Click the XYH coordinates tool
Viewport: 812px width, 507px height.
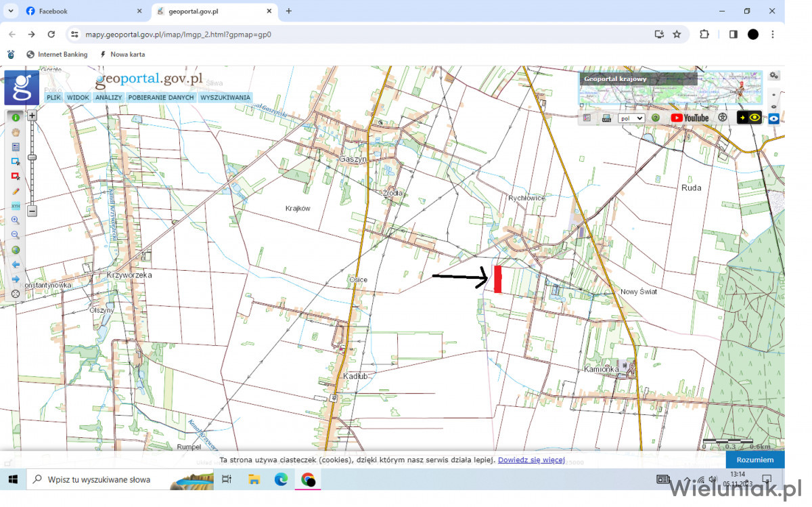coord(16,206)
